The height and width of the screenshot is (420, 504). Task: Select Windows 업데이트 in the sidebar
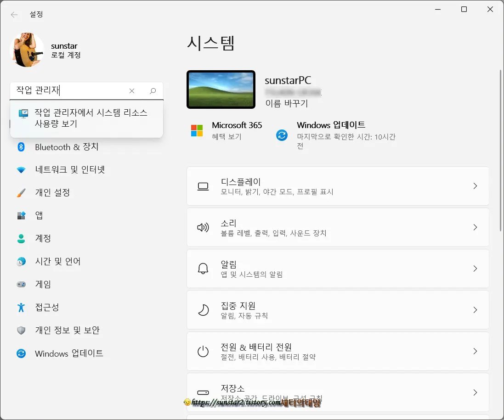coord(69,353)
